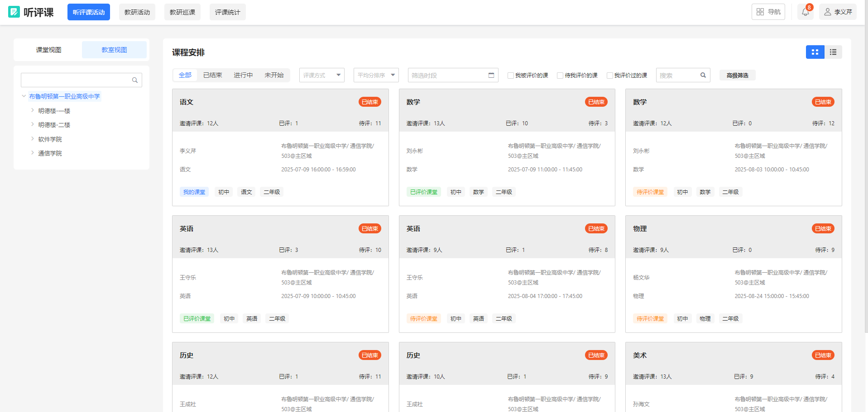Click the search icon in course search box
Screen dimensions: 868x412
703,75
